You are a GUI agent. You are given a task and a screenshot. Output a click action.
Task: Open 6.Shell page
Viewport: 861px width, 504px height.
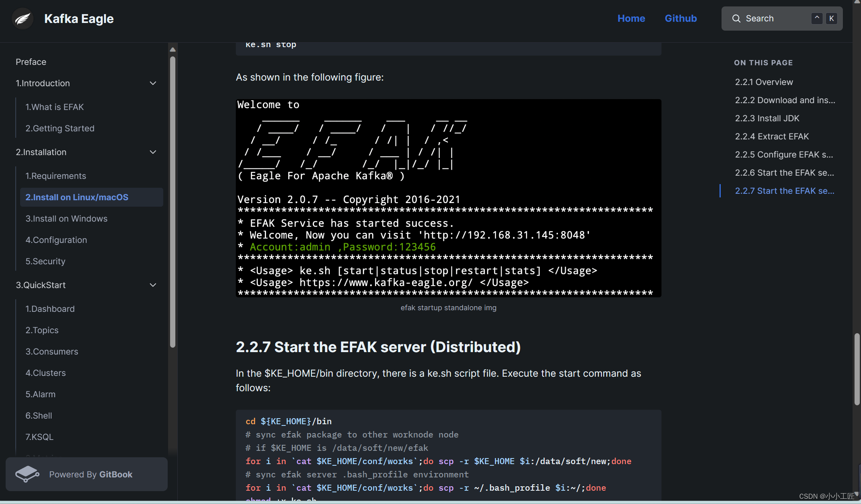click(x=39, y=416)
